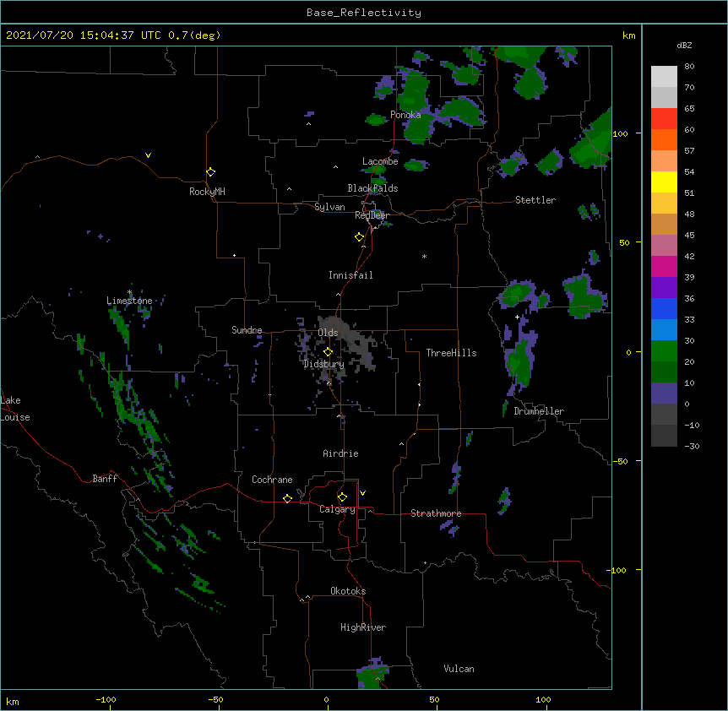Screen dimensions: 728x711
Task: Click the Base_Reflectivity title text
Action: coord(364,13)
